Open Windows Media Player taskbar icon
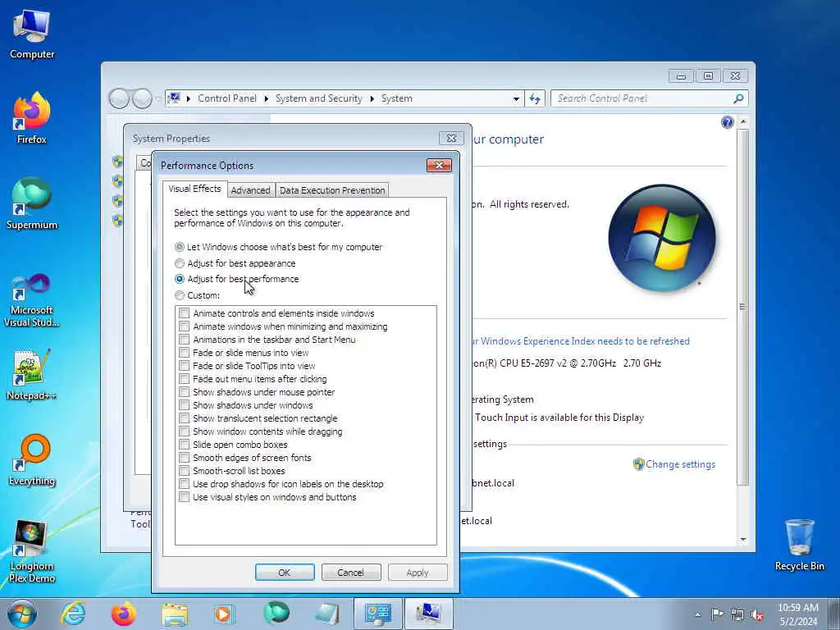This screenshot has width=840, height=630. tap(224, 614)
